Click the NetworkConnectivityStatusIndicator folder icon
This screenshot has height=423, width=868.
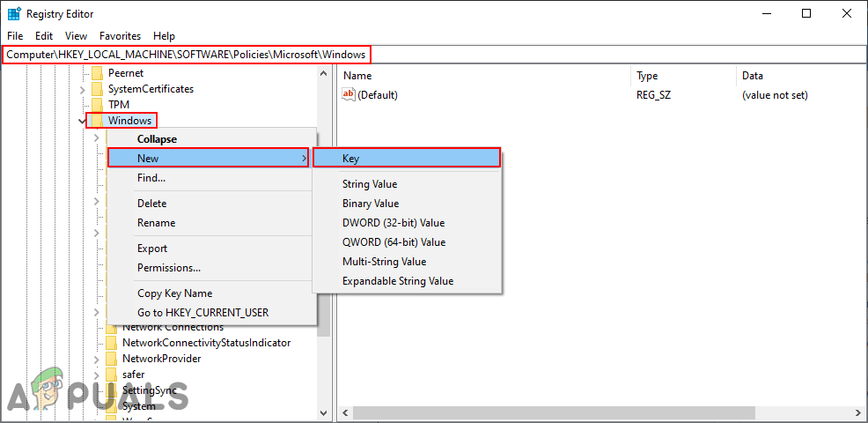(x=111, y=343)
